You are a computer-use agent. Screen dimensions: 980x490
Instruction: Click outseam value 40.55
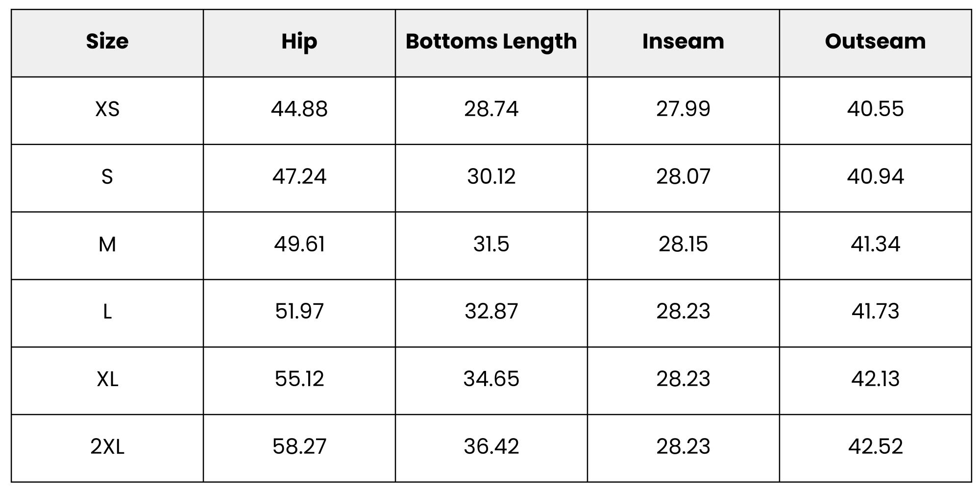pos(875,109)
